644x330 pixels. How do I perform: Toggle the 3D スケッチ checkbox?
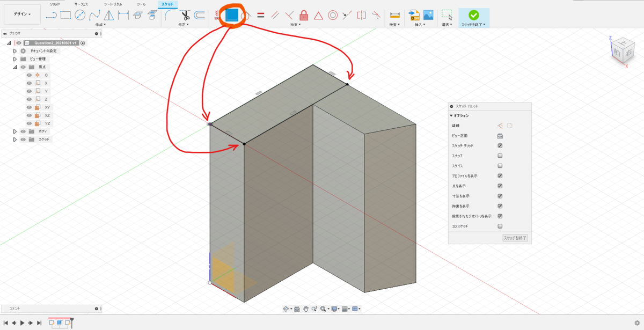(x=500, y=226)
